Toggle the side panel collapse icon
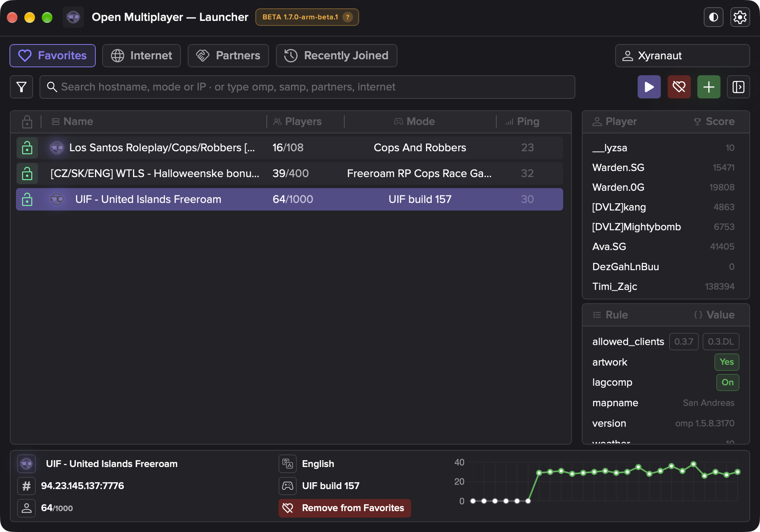 [x=738, y=87]
